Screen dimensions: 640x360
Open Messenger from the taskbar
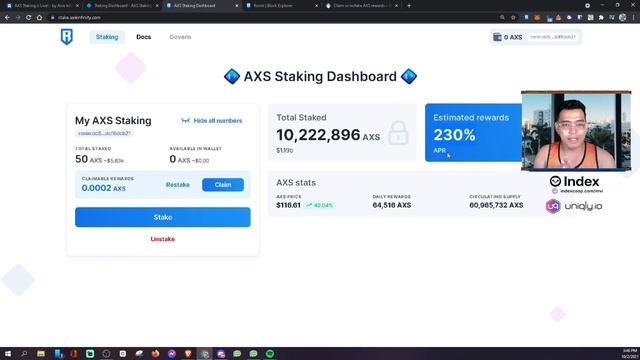tap(172, 353)
